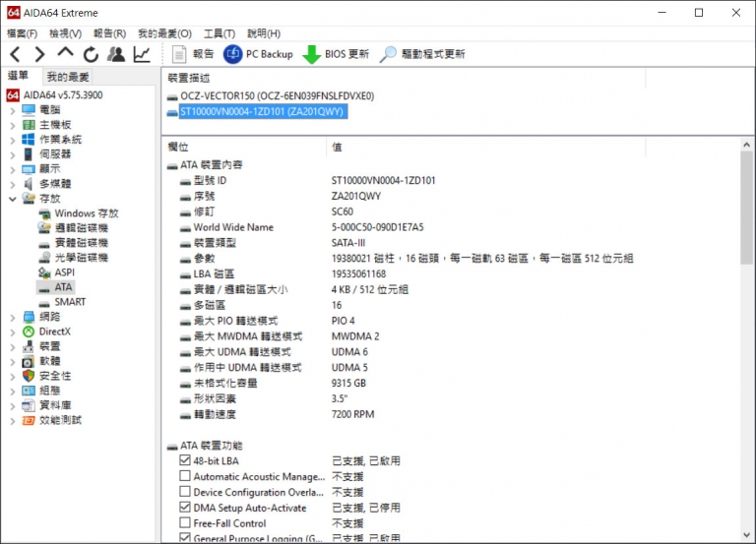Go up one level with the up arrow icon
The width and height of the screenshot is (756, 544).
[65, 52]
